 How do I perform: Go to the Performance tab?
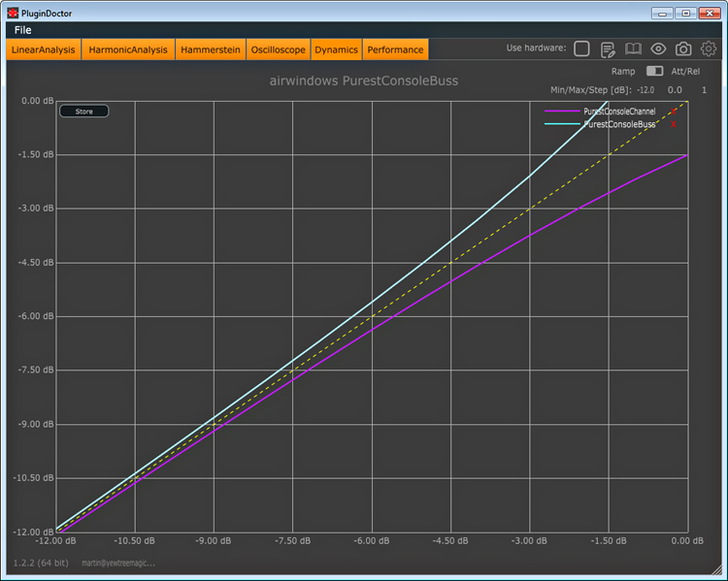395,49
